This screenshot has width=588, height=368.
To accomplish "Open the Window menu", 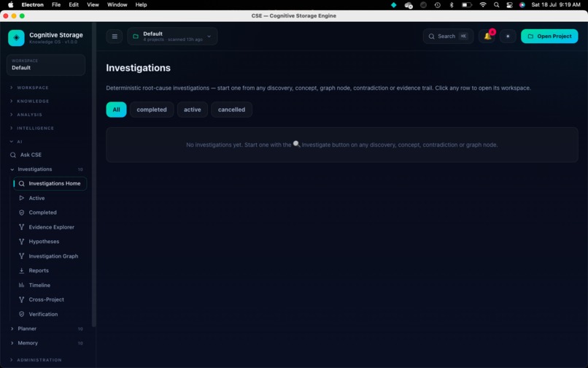I will pos(117,5).
